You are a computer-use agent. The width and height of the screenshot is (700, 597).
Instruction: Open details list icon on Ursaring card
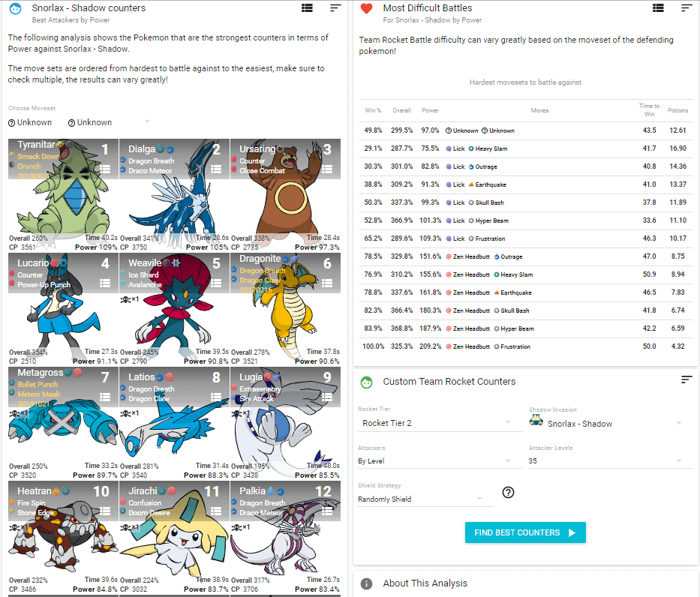click(x=327, y=169)
